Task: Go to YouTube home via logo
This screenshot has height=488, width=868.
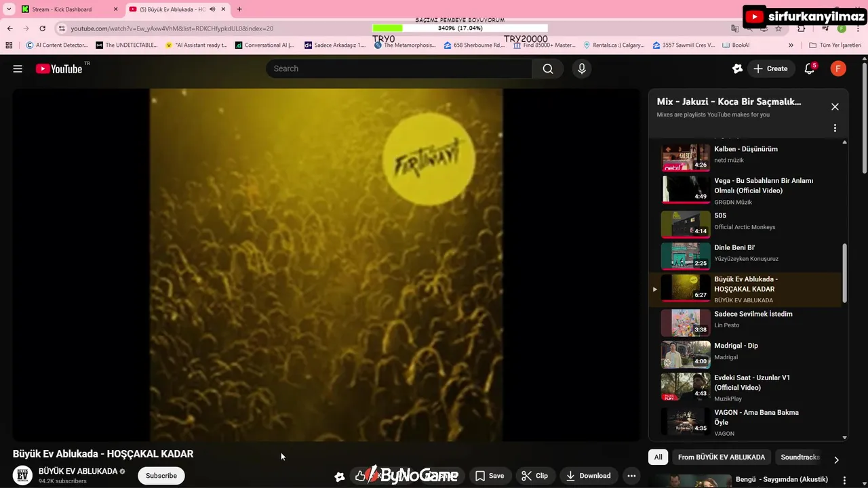Action: coord(59,68)
